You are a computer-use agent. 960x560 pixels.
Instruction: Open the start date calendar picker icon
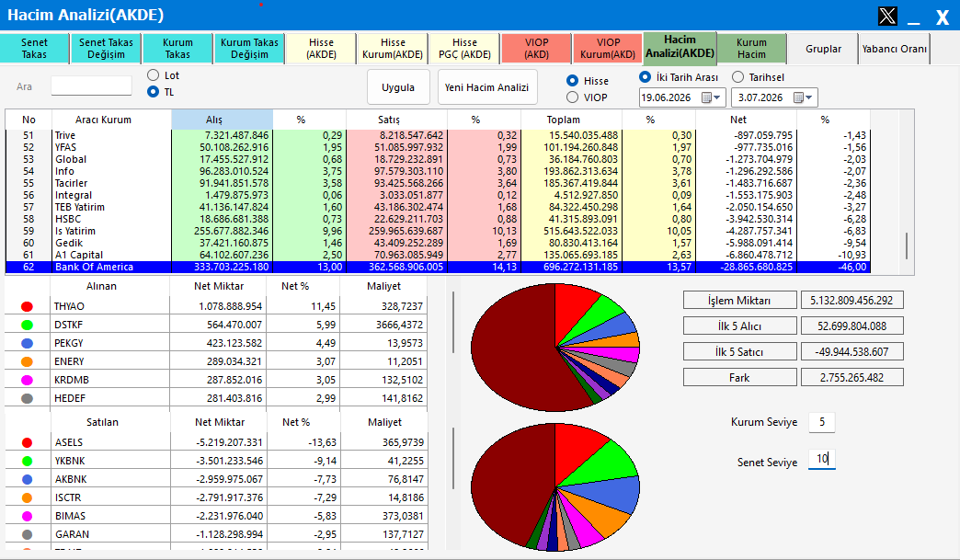coord(706,97)
